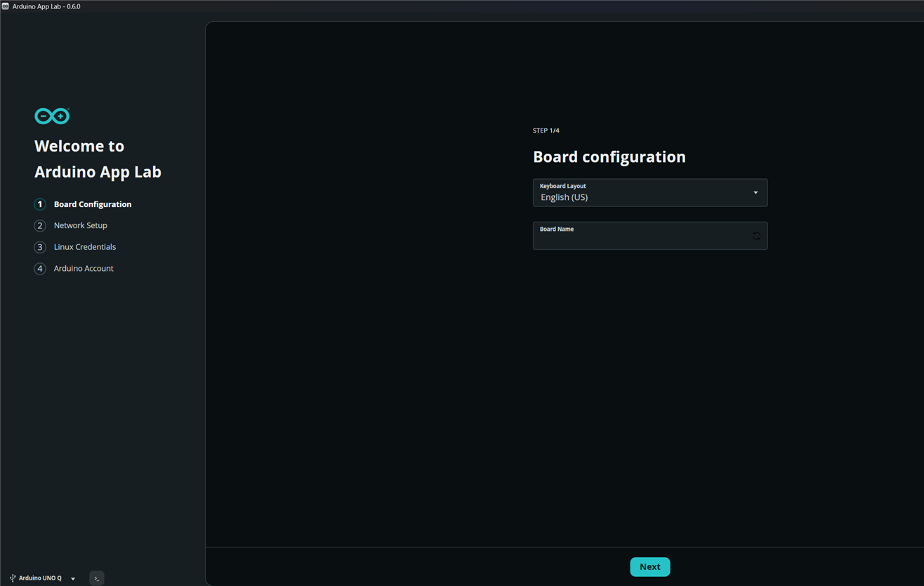Jump to the Linux Credentials step
924x586 pixels.
pos(75,247)
